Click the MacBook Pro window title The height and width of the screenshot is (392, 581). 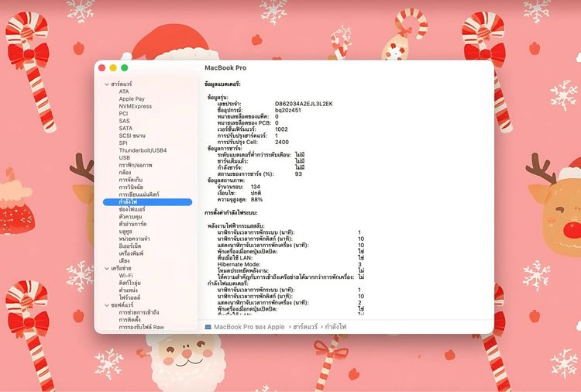[225, 68]
